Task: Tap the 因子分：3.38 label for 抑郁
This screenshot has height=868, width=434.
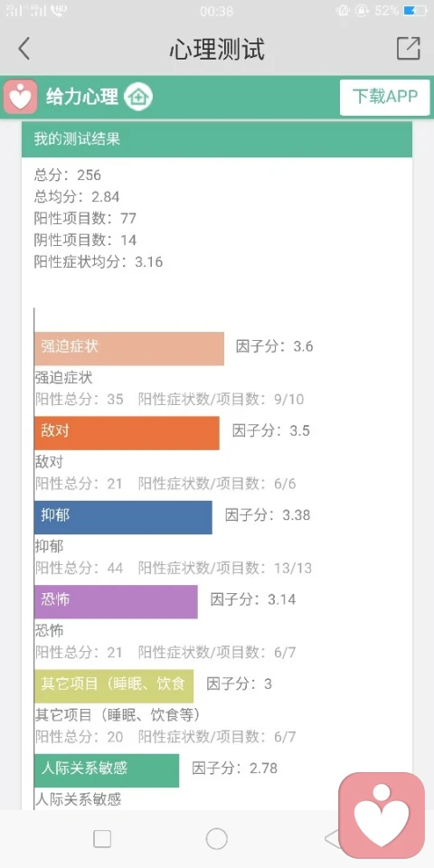Action: 268,514
